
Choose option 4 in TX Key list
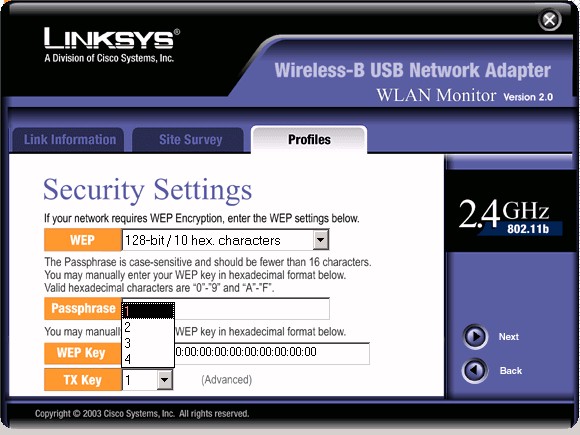tap(148, 359)
